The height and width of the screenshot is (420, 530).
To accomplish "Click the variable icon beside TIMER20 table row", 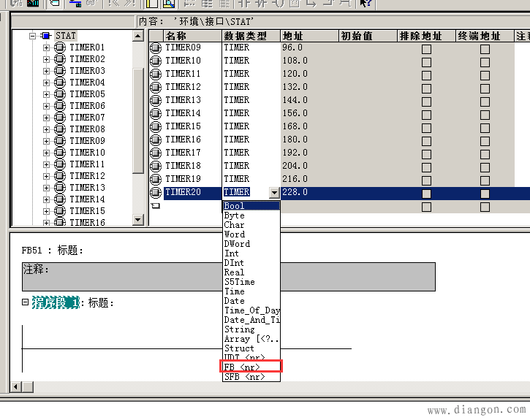I will (156, 192).
